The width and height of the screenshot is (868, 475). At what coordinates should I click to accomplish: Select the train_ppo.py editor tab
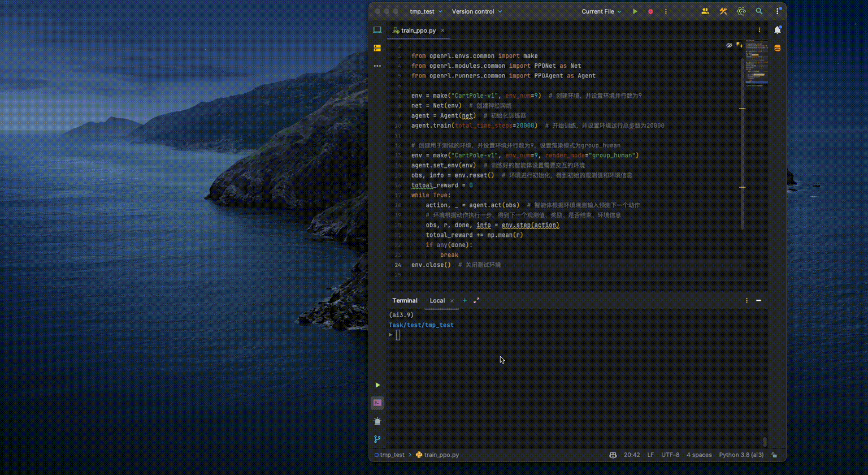tap(419, 31)
